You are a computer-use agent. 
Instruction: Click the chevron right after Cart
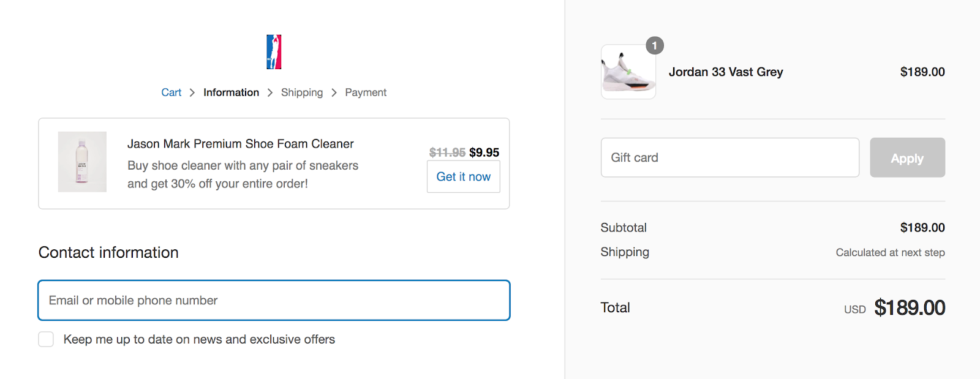pos(192,92)
